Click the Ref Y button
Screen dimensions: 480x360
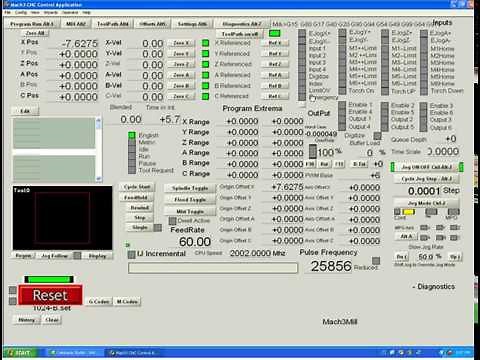point(275,54)
